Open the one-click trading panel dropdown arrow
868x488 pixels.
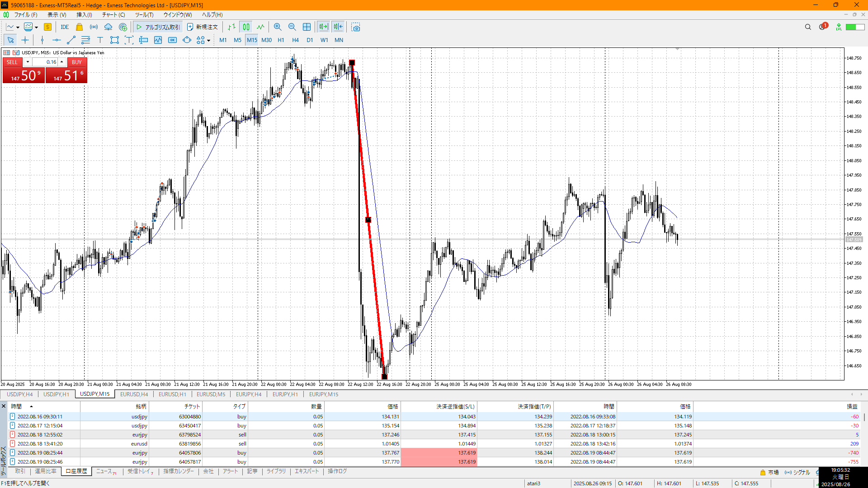28,62
